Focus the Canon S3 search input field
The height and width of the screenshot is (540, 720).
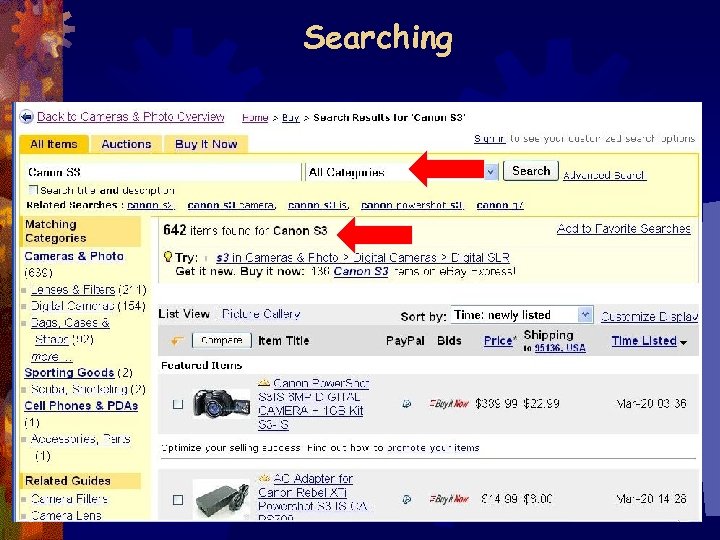[x=163, y=172]
